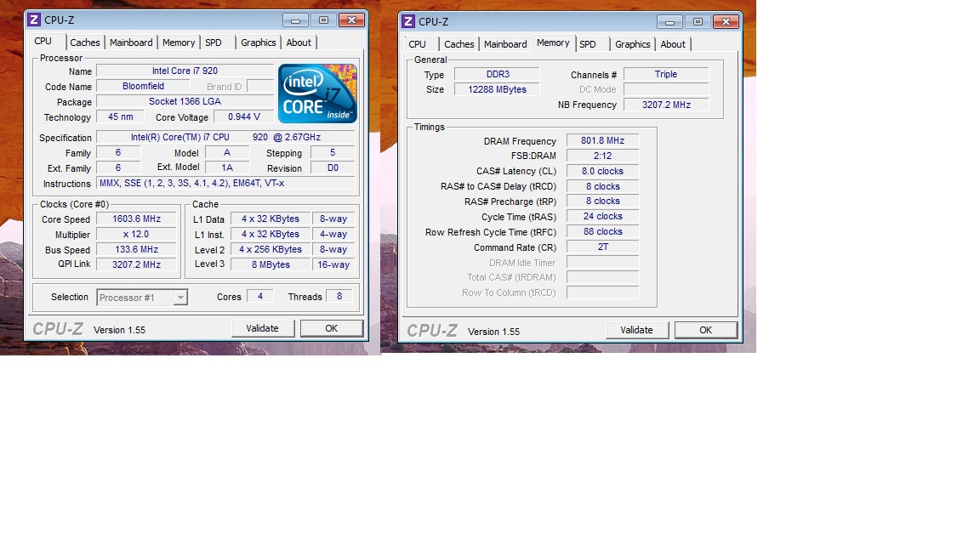Click memory Size value 12288 MBytes

point(497,89)
